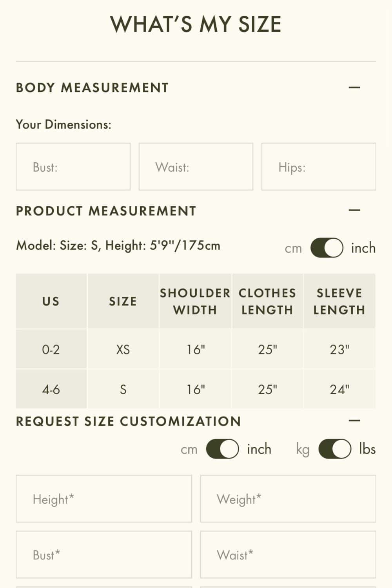This screenshot has height=588, width=392.
Task: Click the Waist* customization field
Action: [288, 555]
